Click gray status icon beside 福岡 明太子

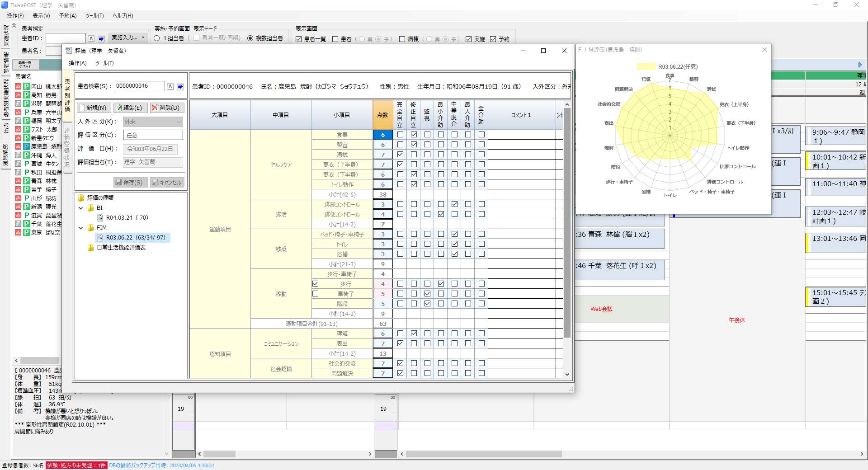point(18,121)
